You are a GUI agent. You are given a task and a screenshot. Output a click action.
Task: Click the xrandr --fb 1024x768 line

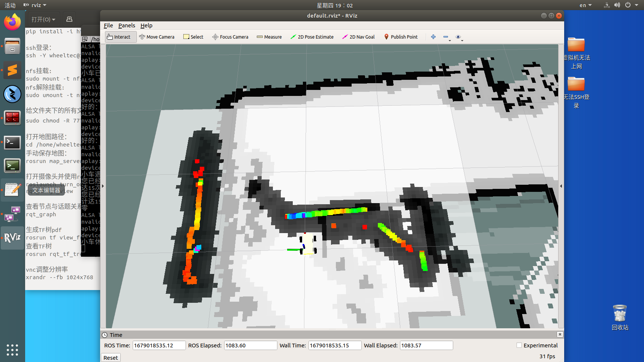coord(60,277)
